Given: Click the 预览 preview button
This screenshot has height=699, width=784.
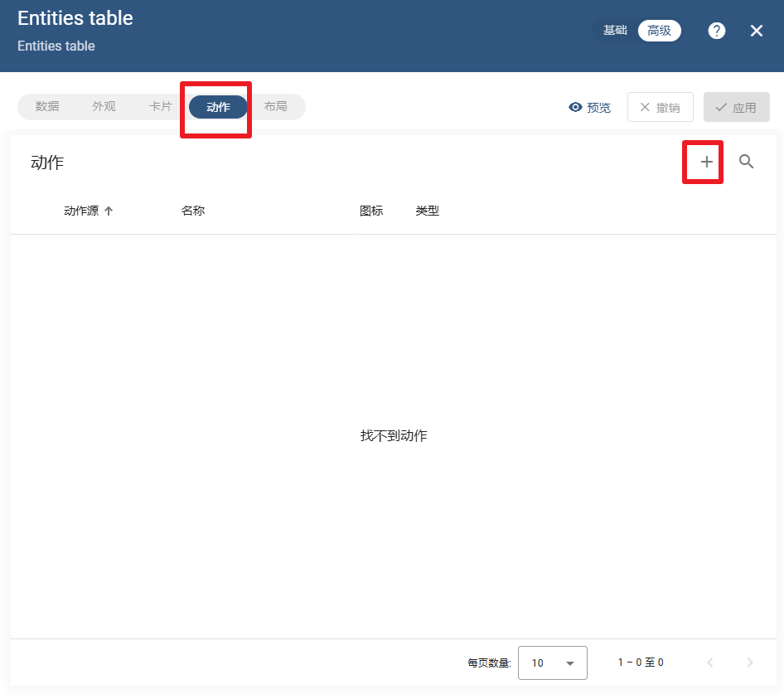Looking at the screenshot, I should pyautogui.click(x=589, y=107).
